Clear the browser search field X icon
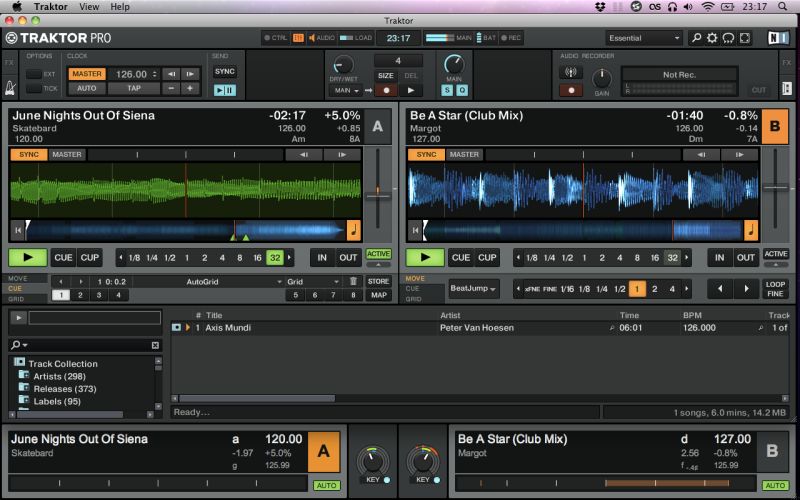Image resolution: width=800 pixels, height=500 pixels. pyautogui.click(x=155, y=345)
